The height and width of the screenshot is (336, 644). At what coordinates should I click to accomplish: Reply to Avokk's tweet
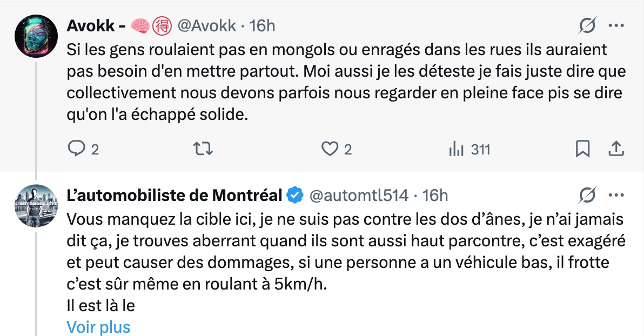(75, 149)
